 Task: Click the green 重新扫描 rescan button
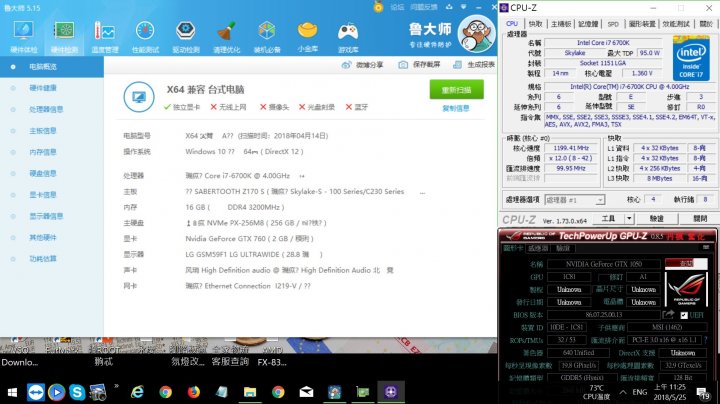pos(456,90)
